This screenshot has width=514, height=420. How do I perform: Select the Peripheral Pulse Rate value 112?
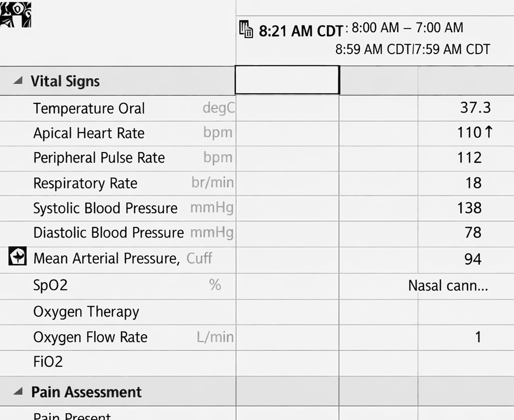pos(470,158)
